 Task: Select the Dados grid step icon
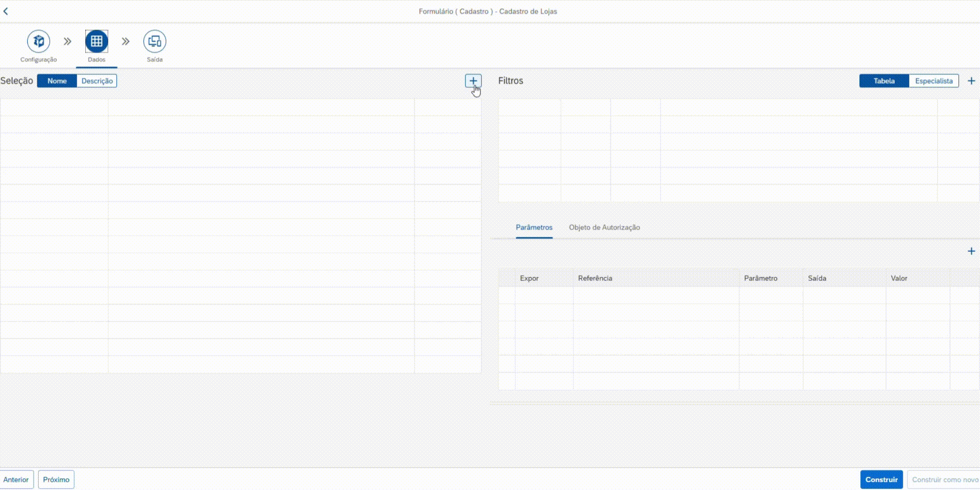coord(97,41)
